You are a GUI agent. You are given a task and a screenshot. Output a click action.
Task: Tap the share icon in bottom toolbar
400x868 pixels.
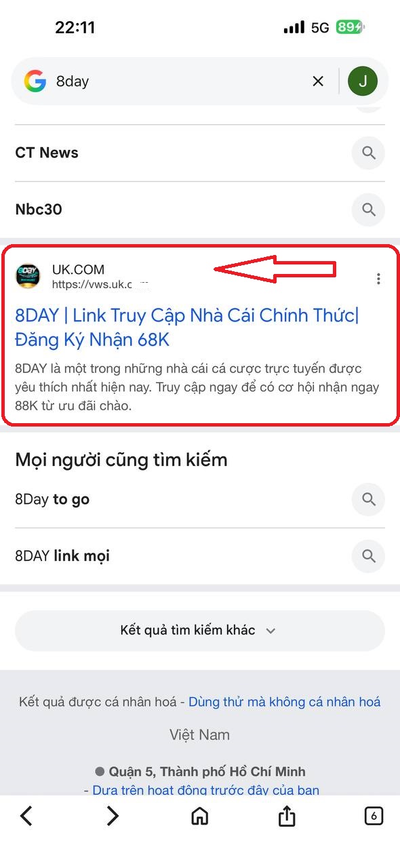(x=287, y=816)
